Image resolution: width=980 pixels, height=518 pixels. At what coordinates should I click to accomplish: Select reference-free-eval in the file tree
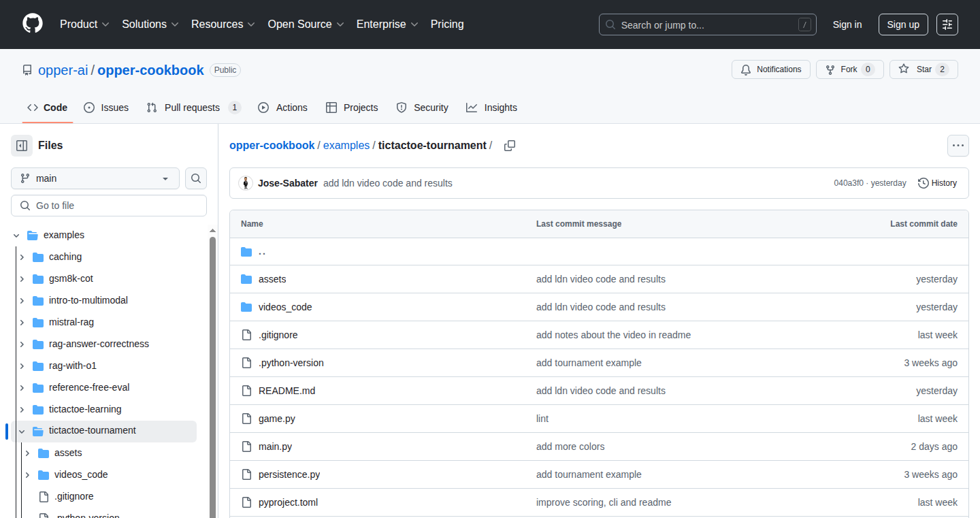coord(89,387)
